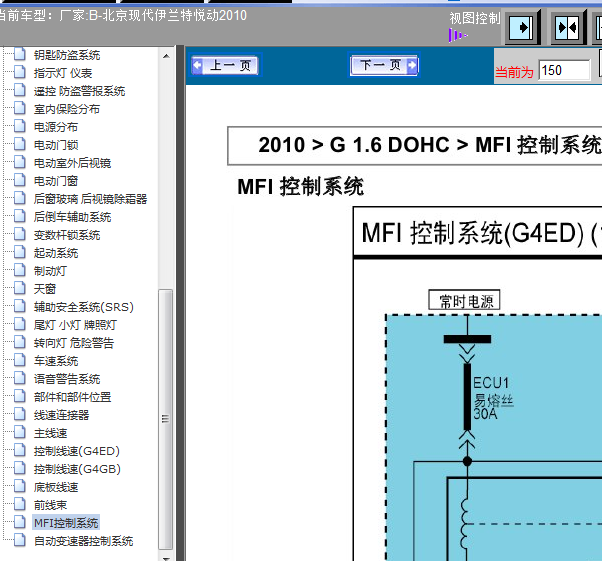Click page icon beside 天窗
The height and width of the screenshot is (561, 602).
pyautogui.click(x=20, y=288)
